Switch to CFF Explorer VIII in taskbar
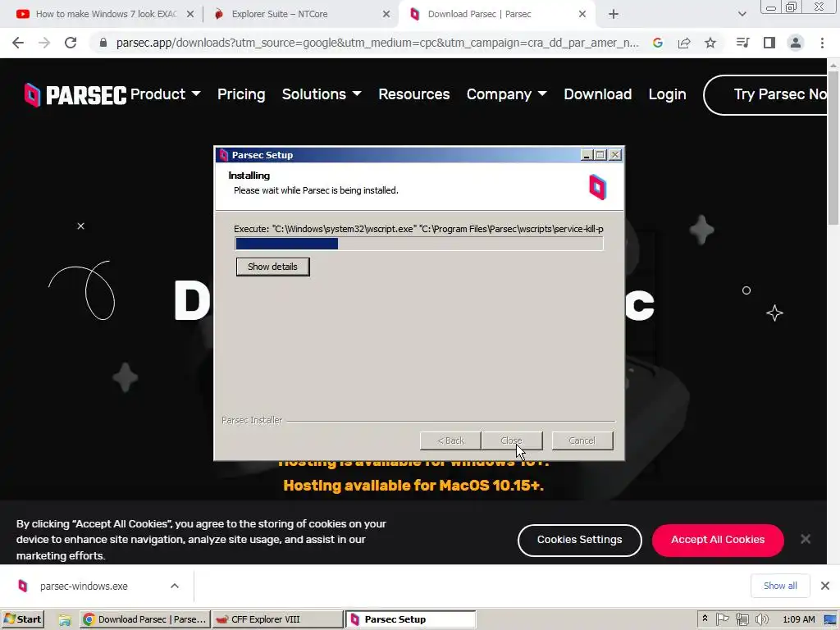 [x=277, y=619]
